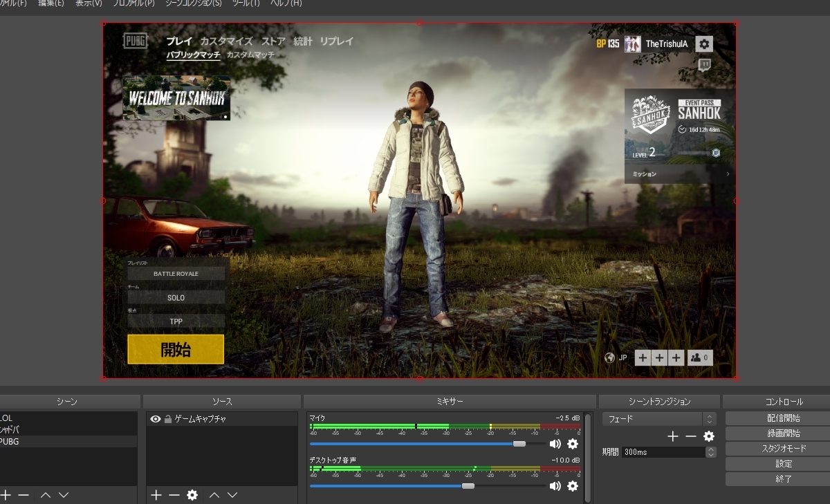Click the マイク volume slider handle
The height and width of the screenshot is (504, 830).
point(519,444)
